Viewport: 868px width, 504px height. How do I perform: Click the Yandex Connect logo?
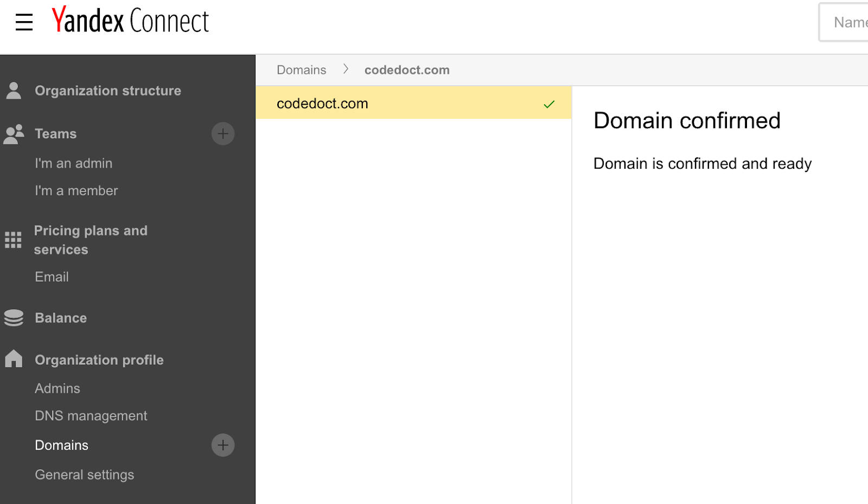click(130, 21)
